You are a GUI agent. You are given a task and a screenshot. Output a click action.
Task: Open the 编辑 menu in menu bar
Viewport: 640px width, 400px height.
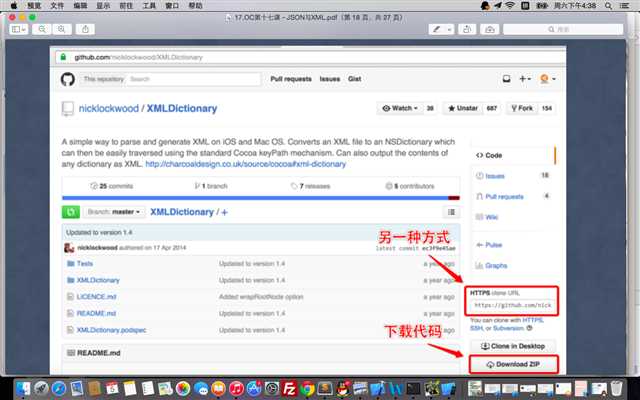click(x=80, y=6)
